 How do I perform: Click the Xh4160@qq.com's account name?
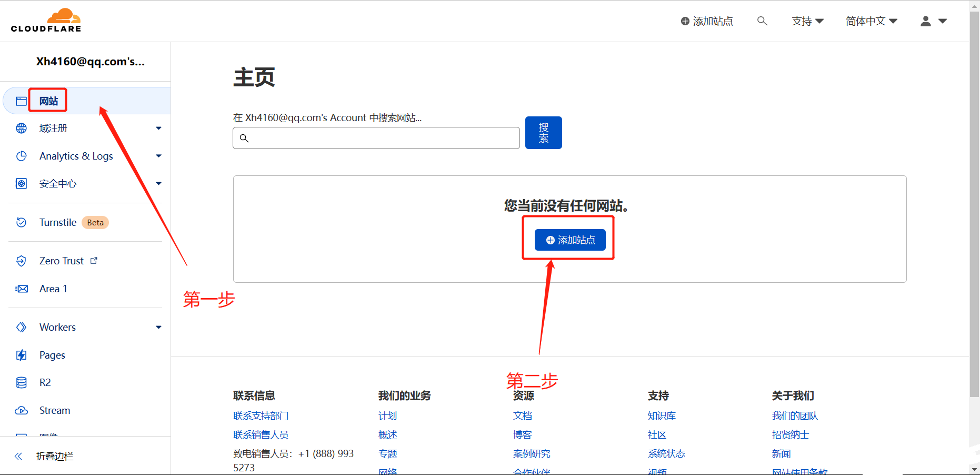pos(91,62)
